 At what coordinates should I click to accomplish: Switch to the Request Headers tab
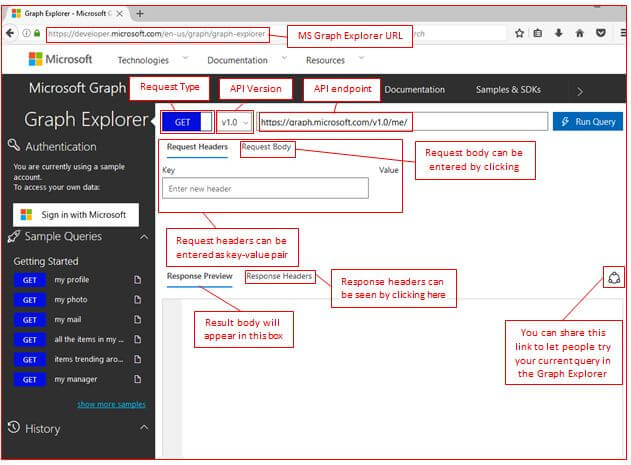coord(197,147)
